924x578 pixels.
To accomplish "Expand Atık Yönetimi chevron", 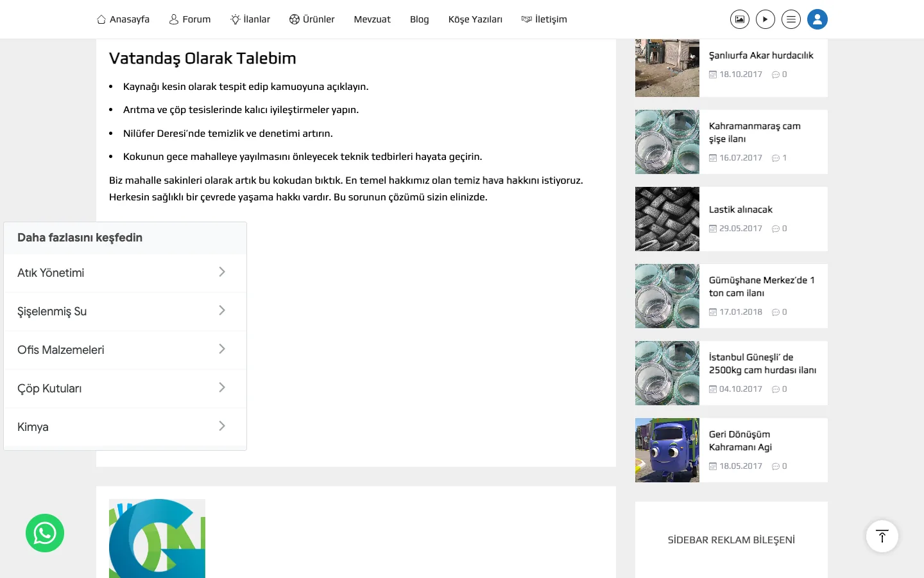I will click(222, 272).
